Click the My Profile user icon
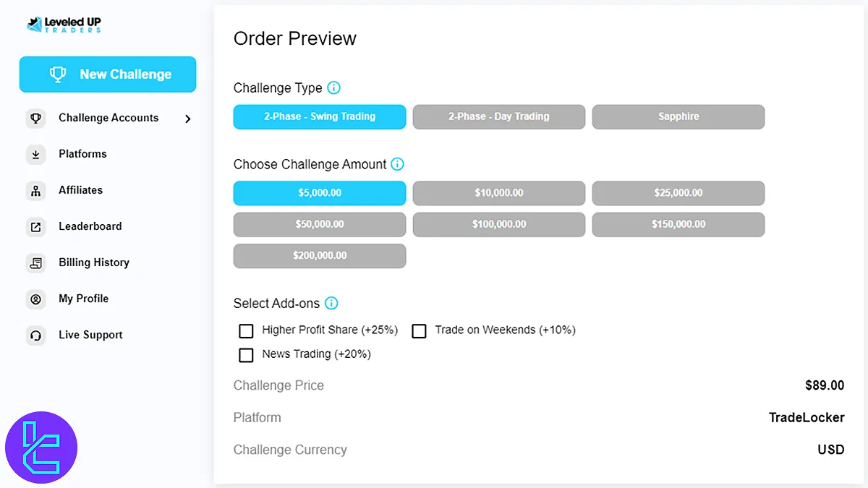The height and width of the screenshot is (488, 868). click(35, 299)
